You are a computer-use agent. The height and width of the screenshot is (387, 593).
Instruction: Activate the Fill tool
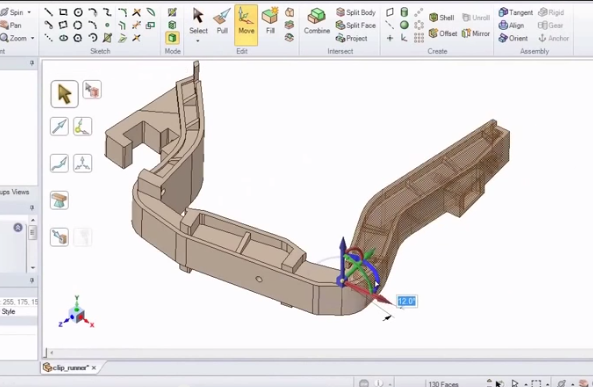(270, 22)
